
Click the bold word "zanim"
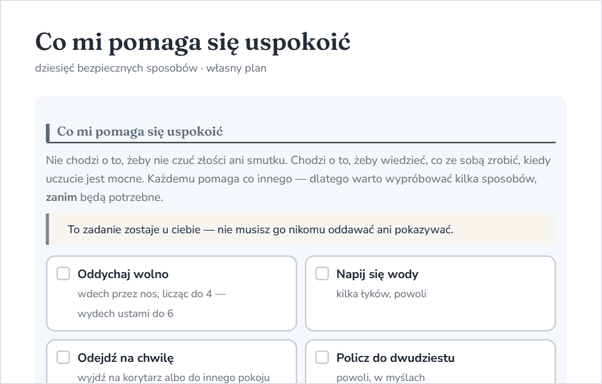click(x=61, y=197)
